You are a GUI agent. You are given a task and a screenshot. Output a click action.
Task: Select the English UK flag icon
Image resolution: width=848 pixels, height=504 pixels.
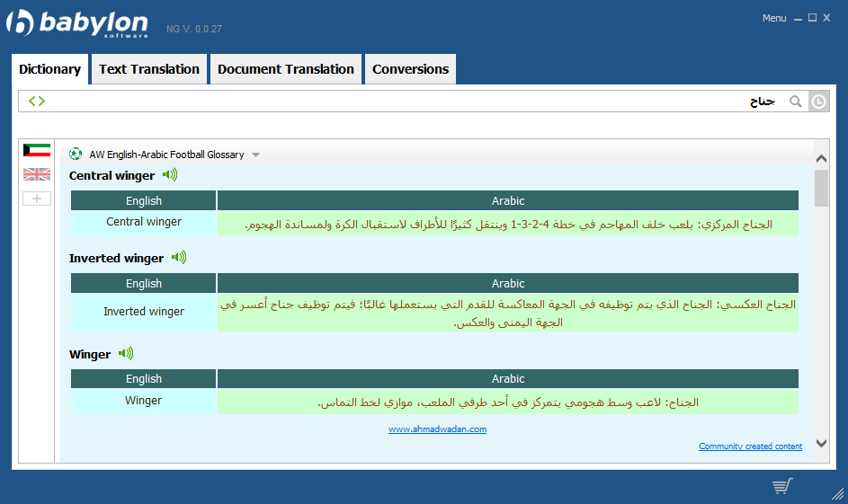[x=37, y=174]
